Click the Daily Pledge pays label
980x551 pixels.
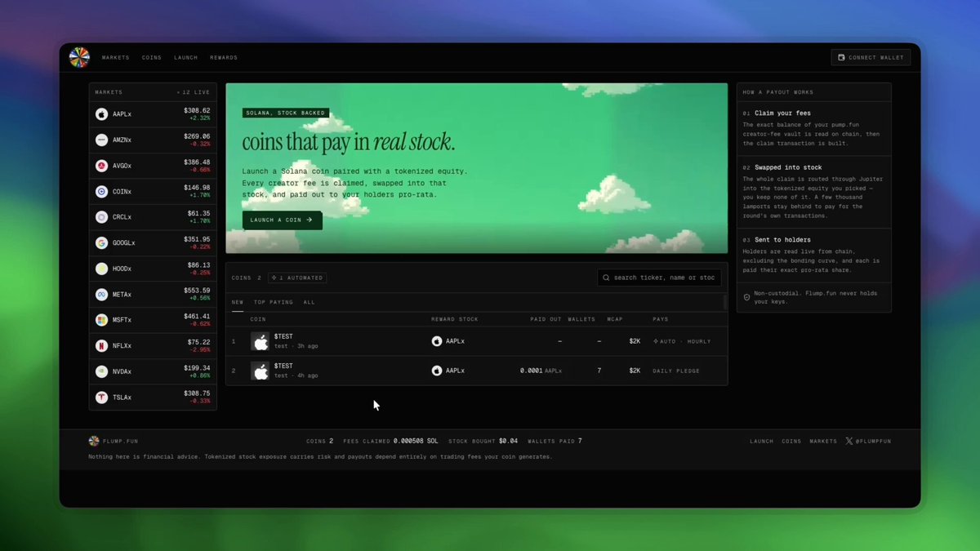point(676,371)
